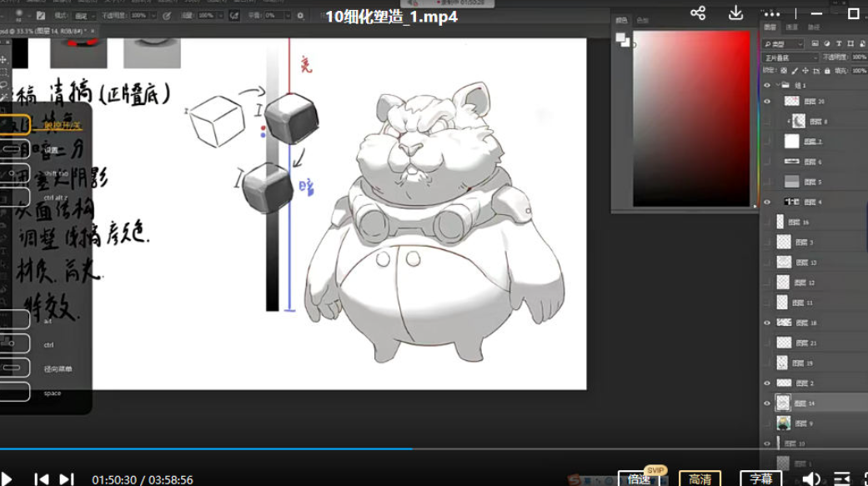The width and height of the screenshot is (868, 486).
Task: Select the 图层 8 layer thumbnail
Action: (x=798, y=121)
